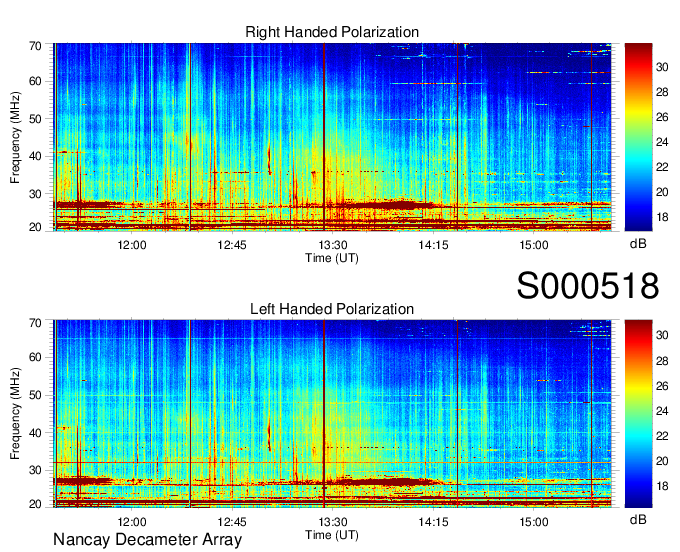Click the color bar beside the right-handed plot
Image resolution: width=680 pixels, height=552 pixels.
(x=638, y=137)
